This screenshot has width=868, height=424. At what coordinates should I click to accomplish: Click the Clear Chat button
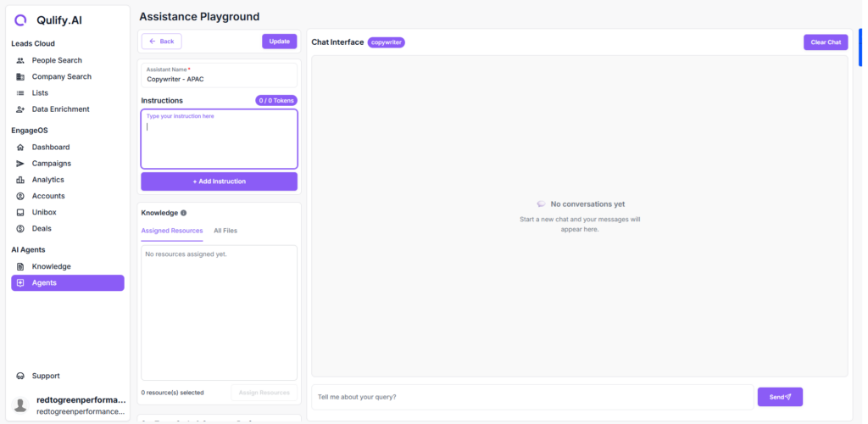(826, 42)
